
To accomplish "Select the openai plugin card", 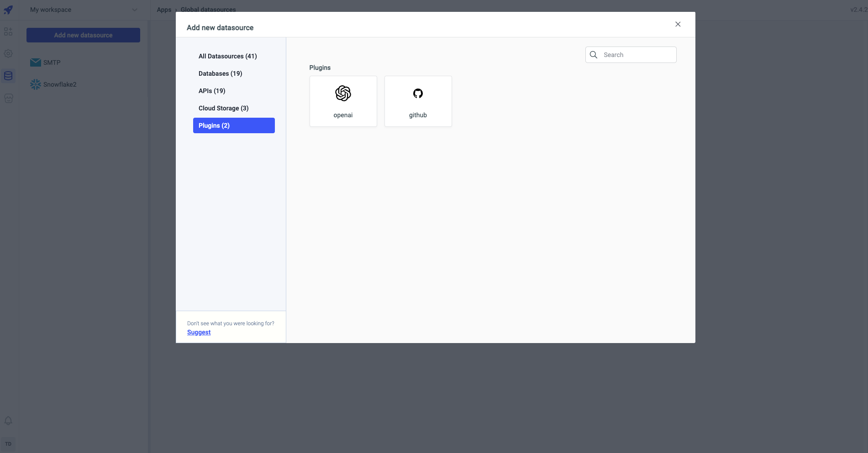I will tap(343, 101).
